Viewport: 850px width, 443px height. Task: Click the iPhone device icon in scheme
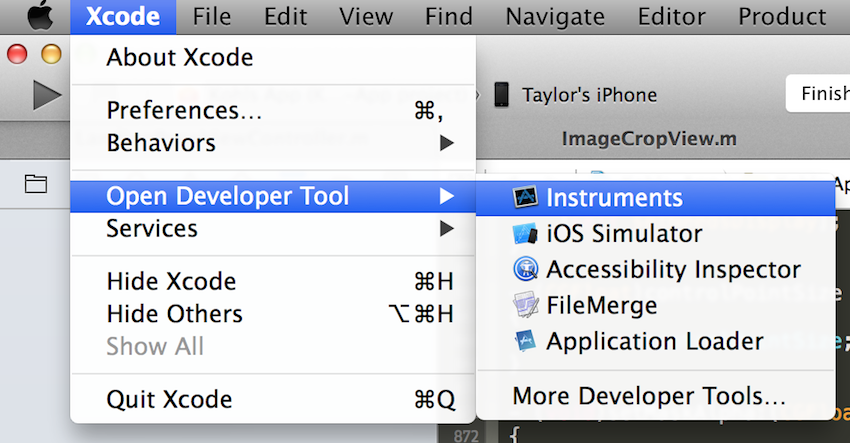pyautogui.click(x=501, y=94)
